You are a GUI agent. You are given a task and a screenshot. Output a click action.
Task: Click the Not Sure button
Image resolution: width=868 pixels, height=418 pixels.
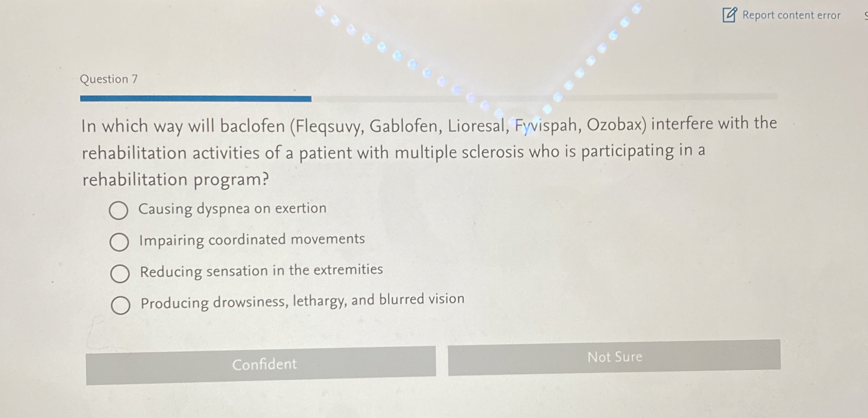pyautogui.click(x=614, y=357)
